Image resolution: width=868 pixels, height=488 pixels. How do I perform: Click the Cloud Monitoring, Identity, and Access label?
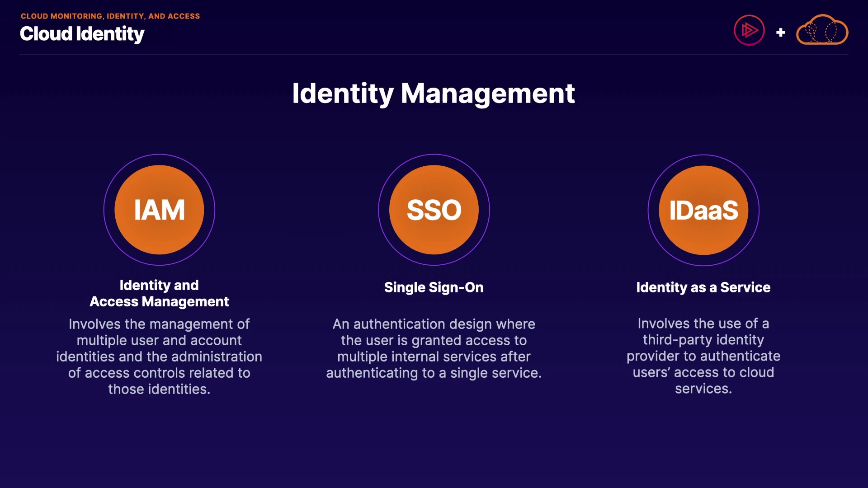coord(110,16)
